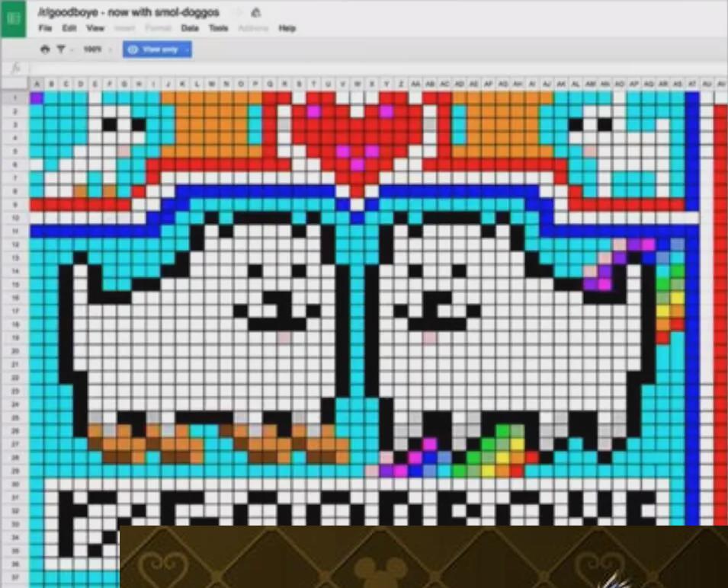The height and width of the screenshot is (588, 728).
Task: Click the move-to-folder icon beside the title
Action: tap(256, 12)
